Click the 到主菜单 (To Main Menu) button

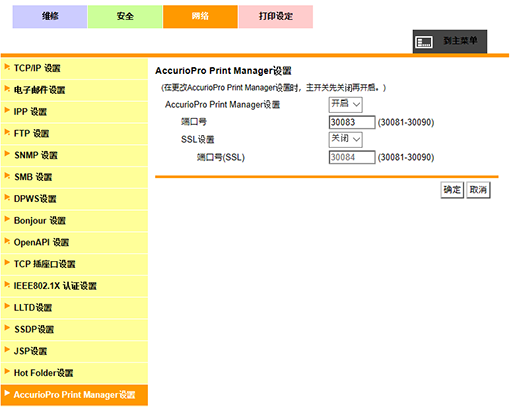(x=450, y=41)
